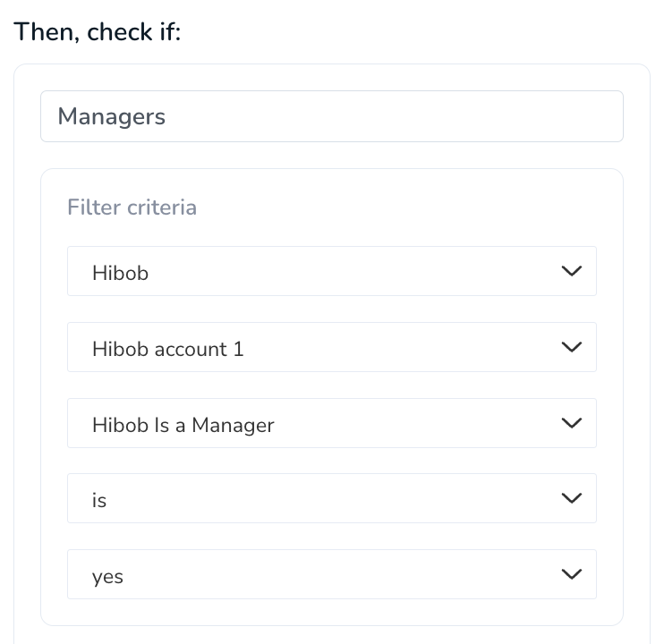Click empty space after Managers text in field
Image resolution: width=664 pixels, height=644 pixels.
click(394, 116)
